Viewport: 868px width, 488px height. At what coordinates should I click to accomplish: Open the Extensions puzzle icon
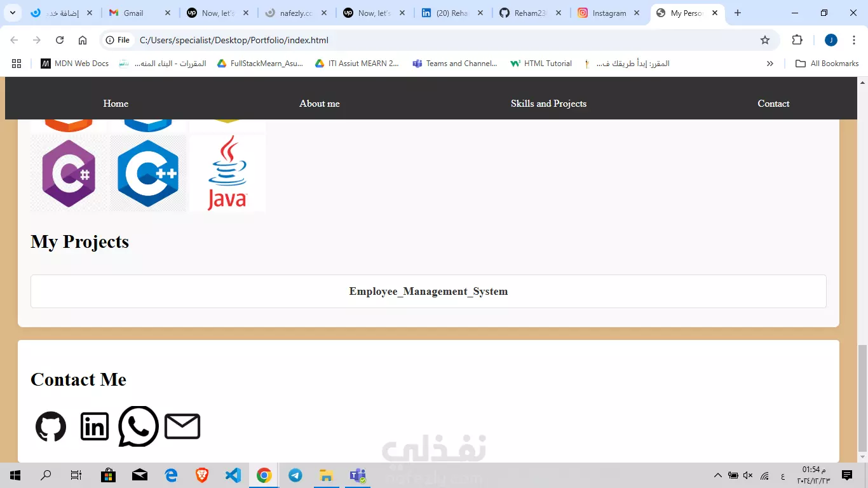coord(797,40)
